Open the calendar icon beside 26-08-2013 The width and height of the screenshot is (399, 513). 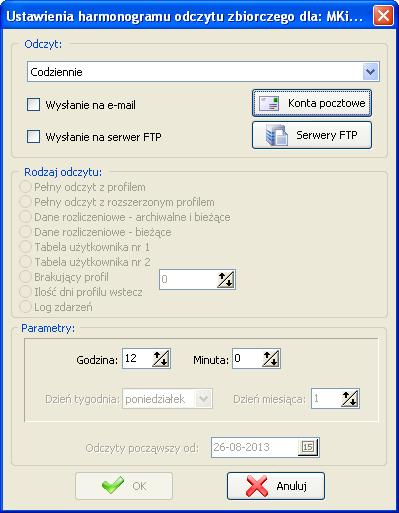[308, 447]
